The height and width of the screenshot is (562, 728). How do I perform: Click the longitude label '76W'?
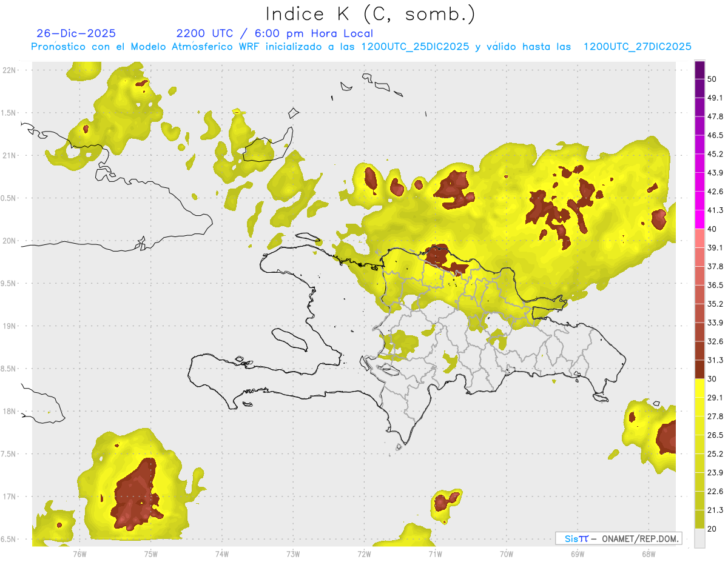(x=79, y=554)
